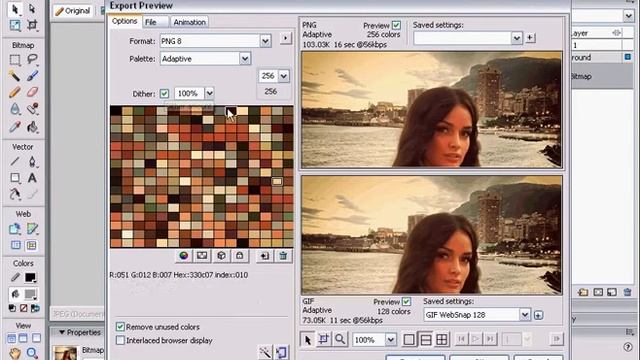
Task: Select the Blur tool
Action: [15, 109]
